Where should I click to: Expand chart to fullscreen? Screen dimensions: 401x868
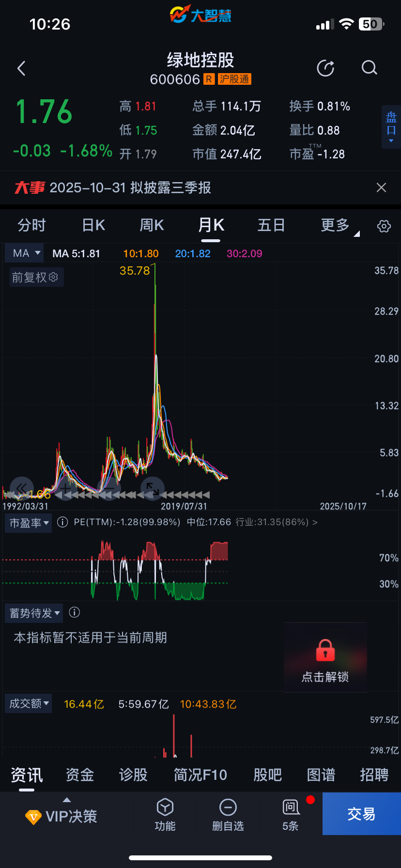[153, 488]
